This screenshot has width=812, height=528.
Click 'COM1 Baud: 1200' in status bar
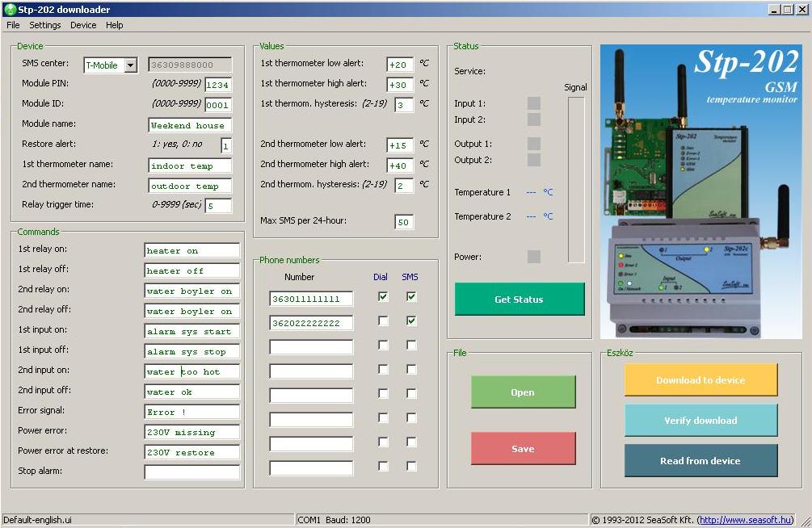click(334, 520)
